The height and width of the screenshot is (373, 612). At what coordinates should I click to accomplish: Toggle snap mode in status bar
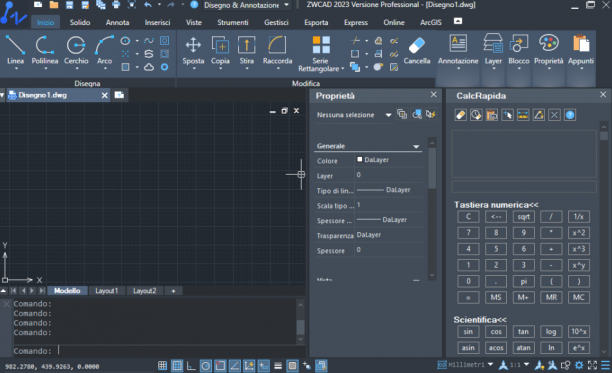tap(162, 366)
